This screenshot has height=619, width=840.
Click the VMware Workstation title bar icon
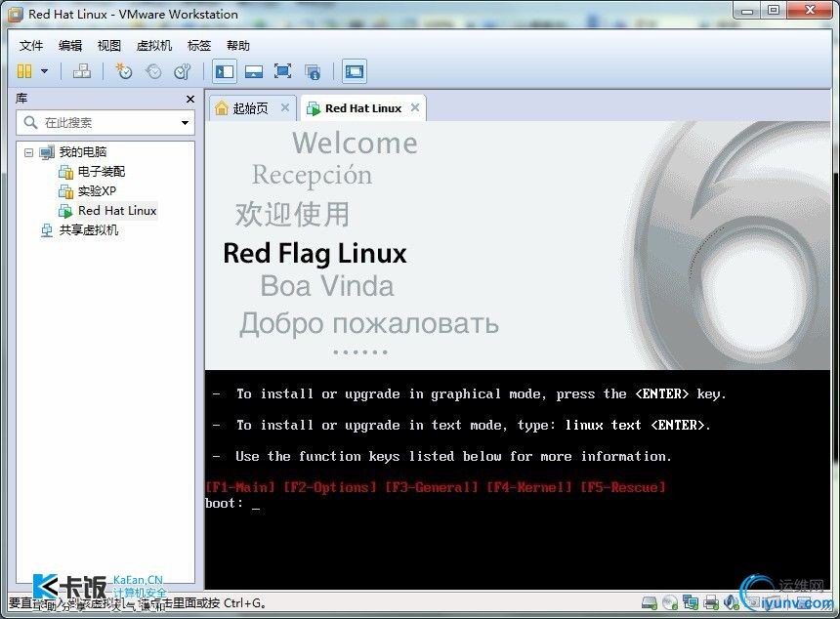15,15
